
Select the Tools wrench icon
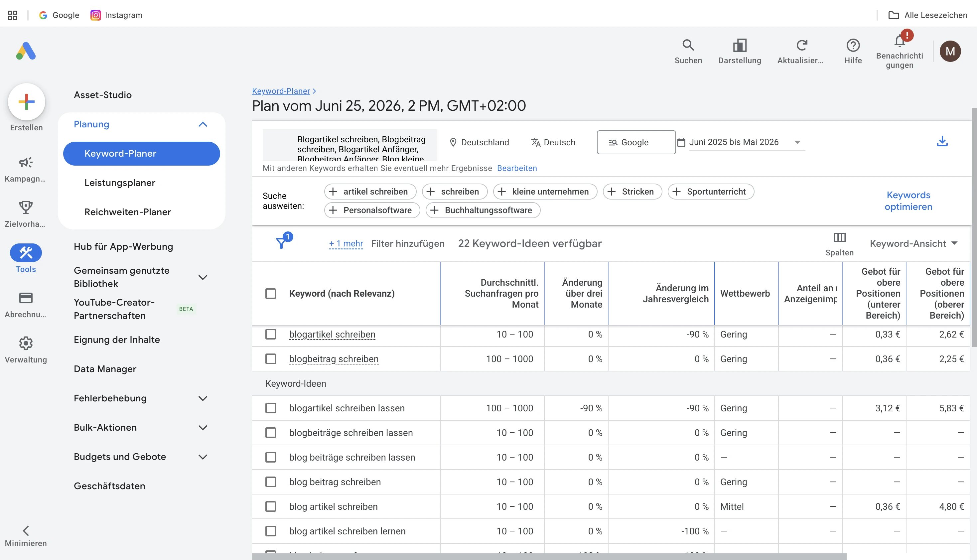pos(26,253)
